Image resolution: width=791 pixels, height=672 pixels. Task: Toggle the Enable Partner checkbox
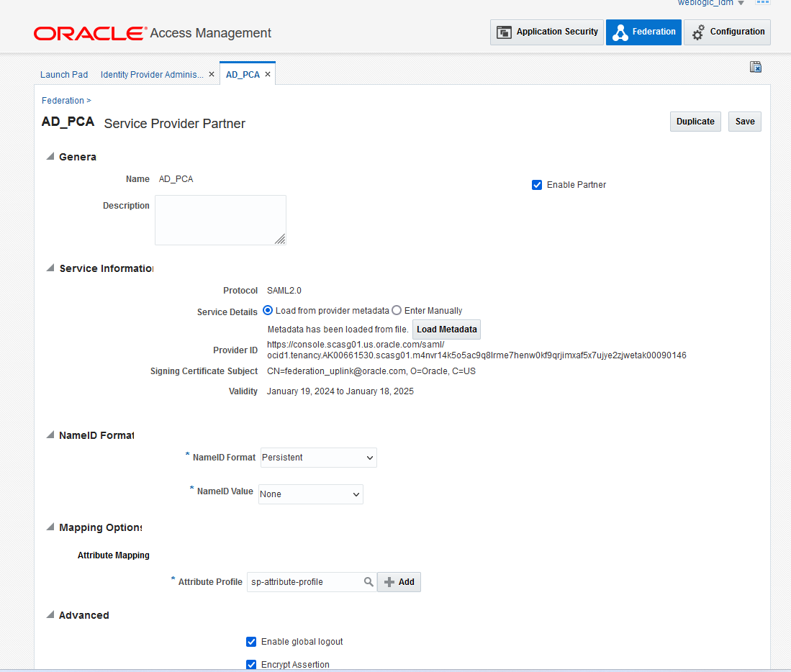(537, 185)
